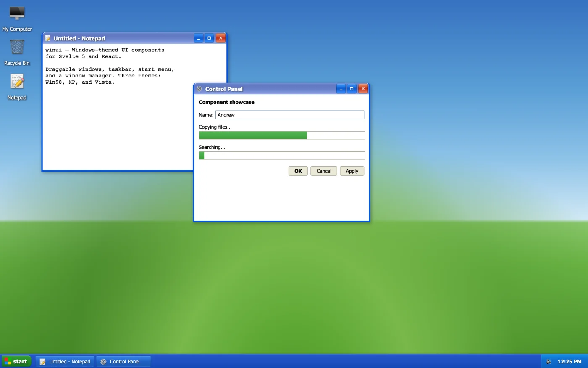
Task: Click the Component showcase heading
Action: 226,102
